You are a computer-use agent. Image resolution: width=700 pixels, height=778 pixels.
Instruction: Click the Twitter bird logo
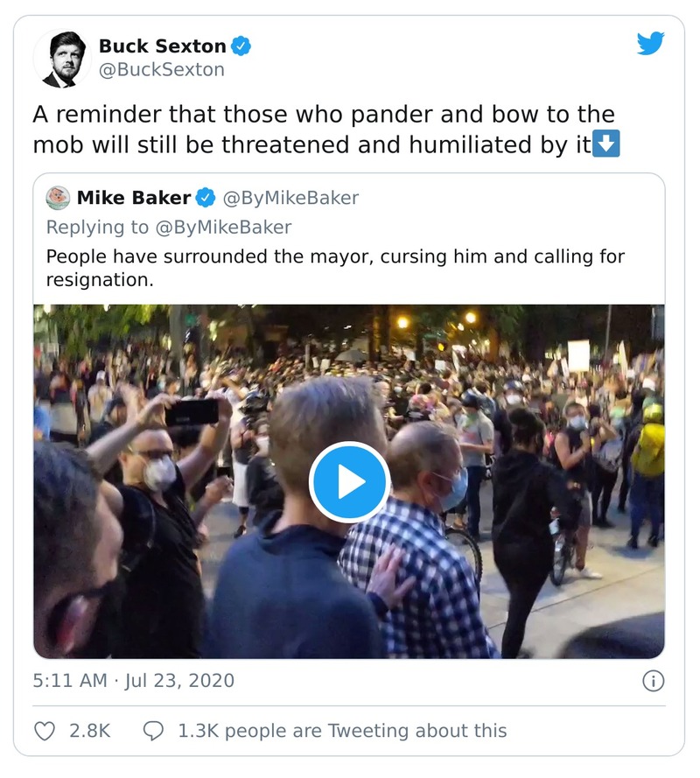650,44
